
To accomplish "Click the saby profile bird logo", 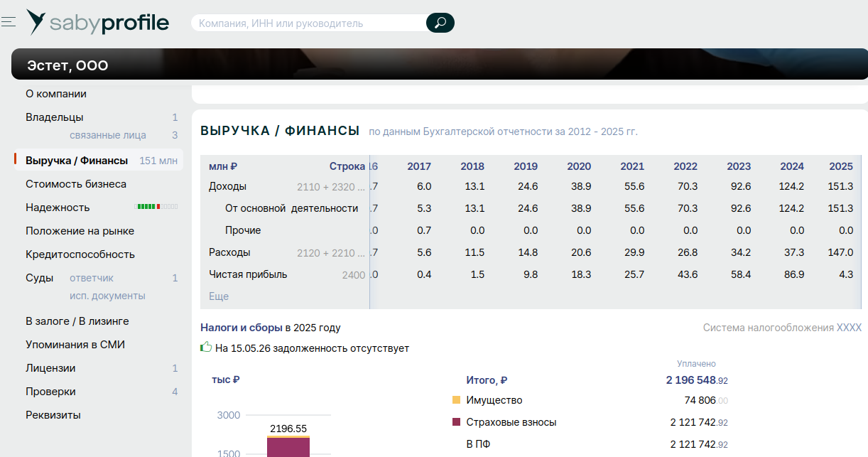I will coord(36,23).
